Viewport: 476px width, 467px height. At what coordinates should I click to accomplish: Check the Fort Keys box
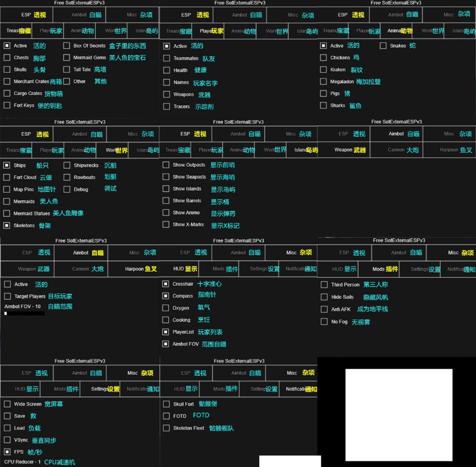tap(7, 105)
